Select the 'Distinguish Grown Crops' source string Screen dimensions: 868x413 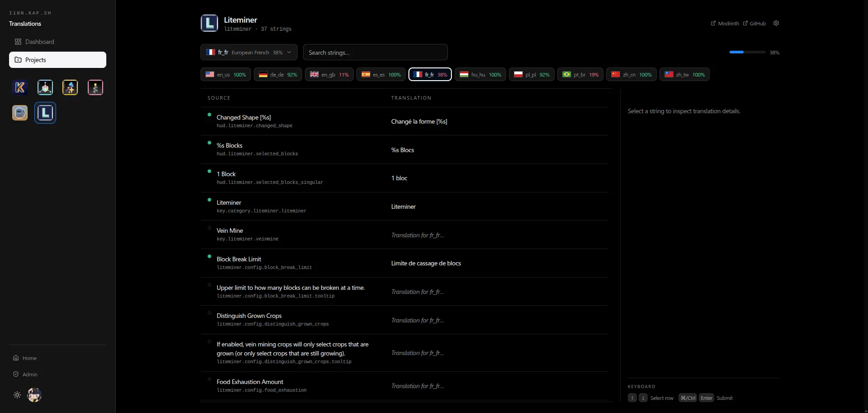point(249,316)
